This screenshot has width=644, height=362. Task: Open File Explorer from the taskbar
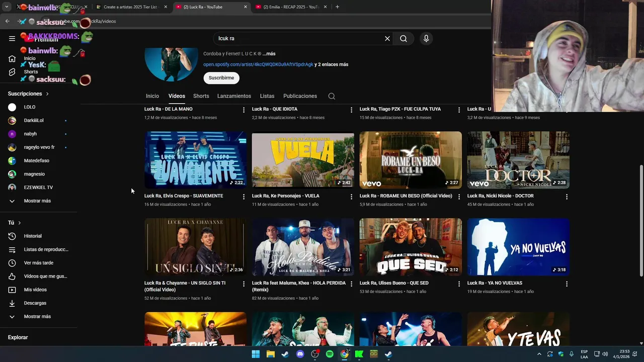[x=271, y=354]
